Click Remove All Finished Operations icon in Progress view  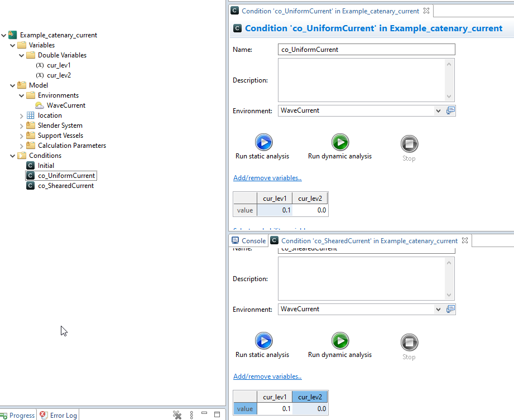pyautogui.click(x=177, y=415)
